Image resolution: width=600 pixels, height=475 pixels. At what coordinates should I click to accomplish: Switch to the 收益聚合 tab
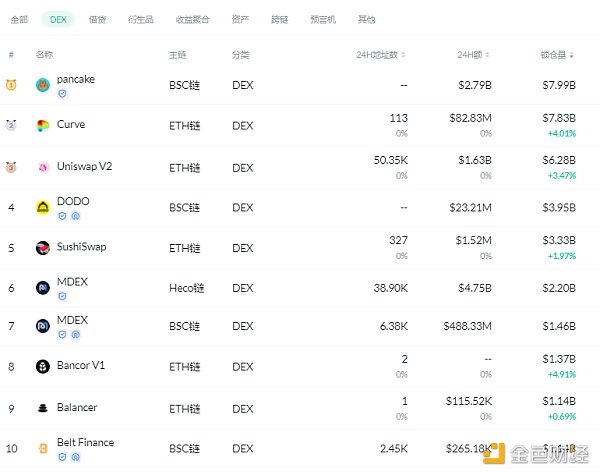192,19
